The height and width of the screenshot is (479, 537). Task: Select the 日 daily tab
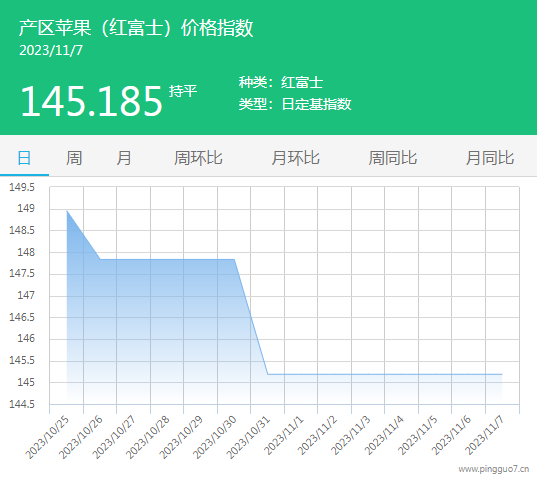click(24, 158)
